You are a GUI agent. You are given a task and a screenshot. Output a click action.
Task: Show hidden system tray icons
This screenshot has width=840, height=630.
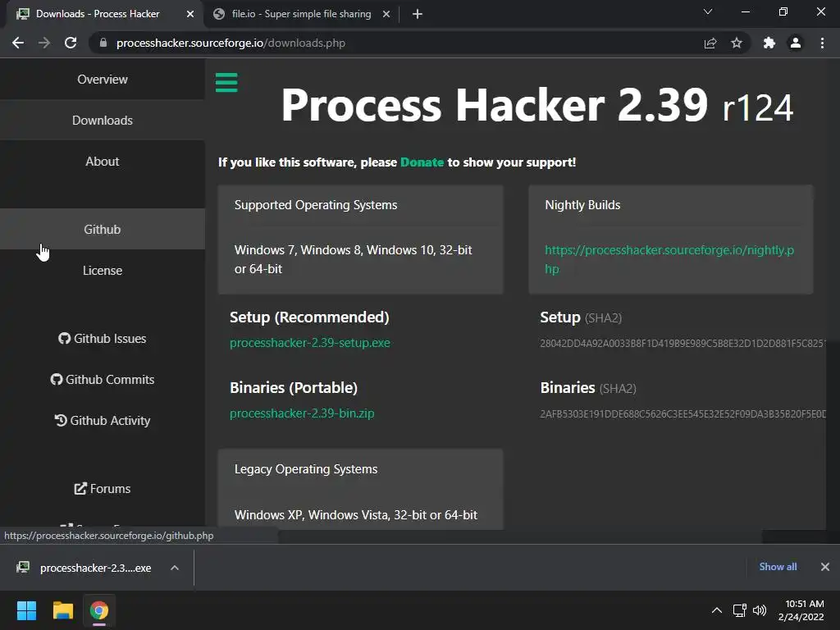(x=717, y=610)
